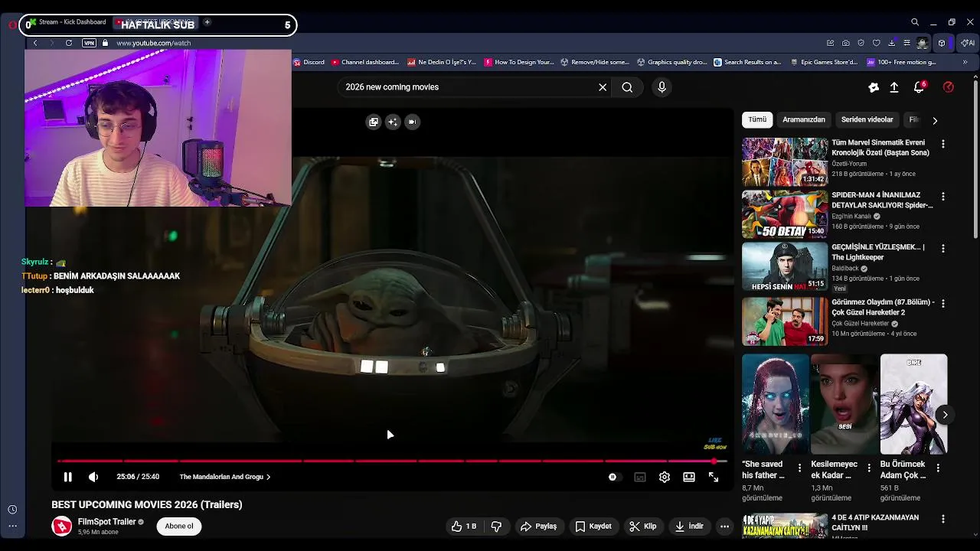This screenshot has width=980, height=551.
Task: Show hidden bookmarks with double chevron
Action: coord(965,62)
